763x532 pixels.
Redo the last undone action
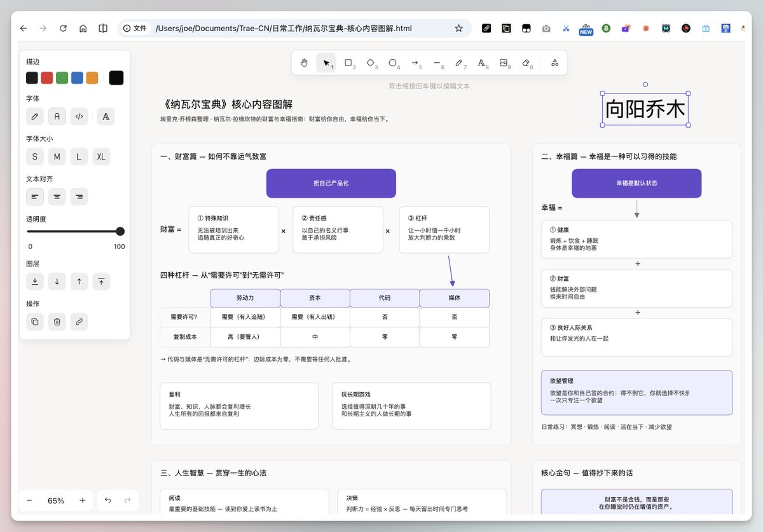(128, 501)
